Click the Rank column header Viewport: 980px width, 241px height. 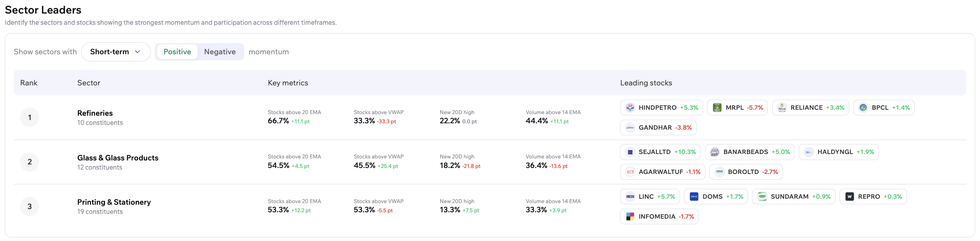(29, 83)
